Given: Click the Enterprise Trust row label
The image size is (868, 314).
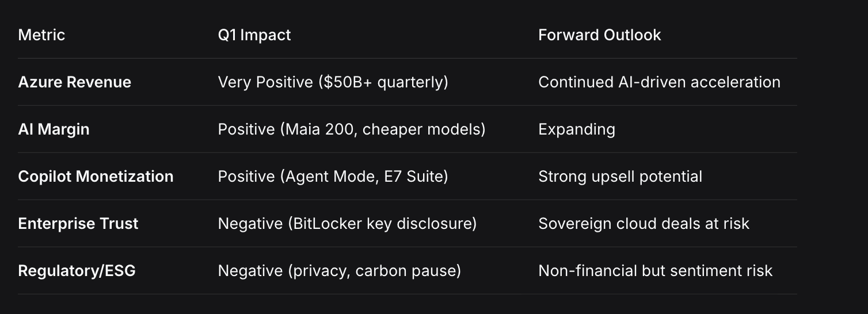Looking at the screenshot, I should pos(78,224).
